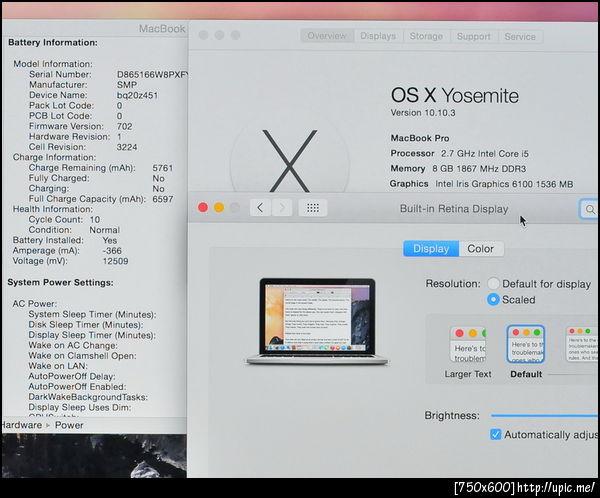Click the 'Cycle Count: 10' line
Image resolution: width=600 pixels, height=498 pixels.
[x=64, y=220]
